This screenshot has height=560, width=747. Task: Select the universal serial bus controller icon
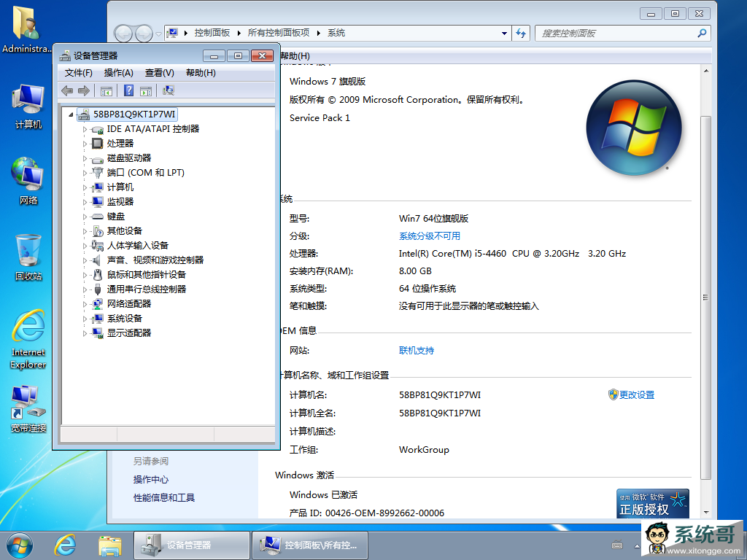point(98,289)
